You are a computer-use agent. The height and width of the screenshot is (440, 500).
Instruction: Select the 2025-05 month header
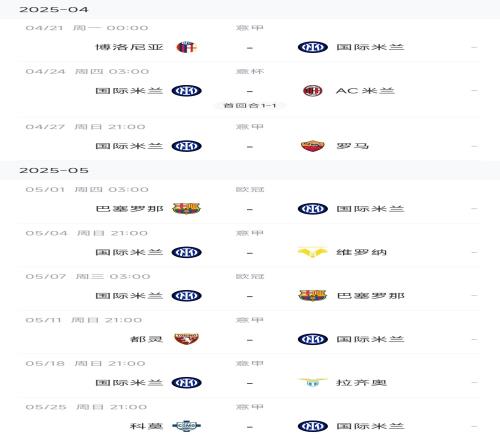click(x=250, y=170)
